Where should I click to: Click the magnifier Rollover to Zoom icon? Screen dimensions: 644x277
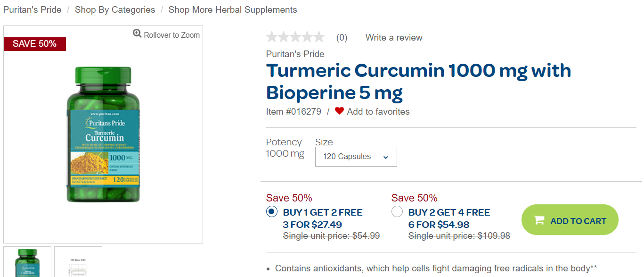click(137, 34)
